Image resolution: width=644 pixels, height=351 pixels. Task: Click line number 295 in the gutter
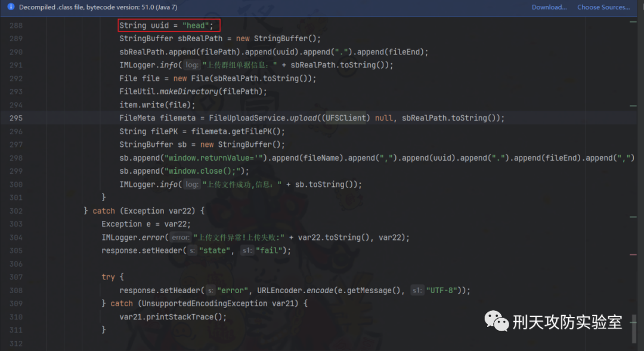[x=16, y=118]
